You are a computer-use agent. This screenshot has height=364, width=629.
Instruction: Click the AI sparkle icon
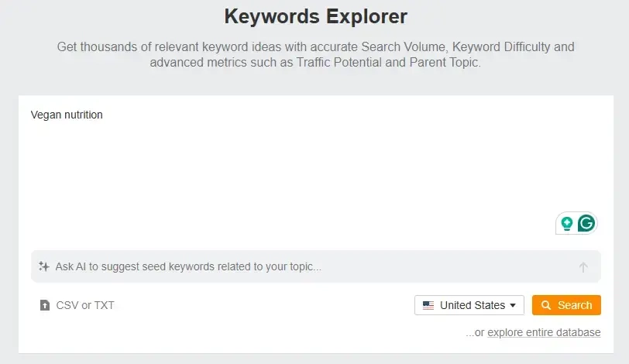pyautogui.click(x=44, y=266)
